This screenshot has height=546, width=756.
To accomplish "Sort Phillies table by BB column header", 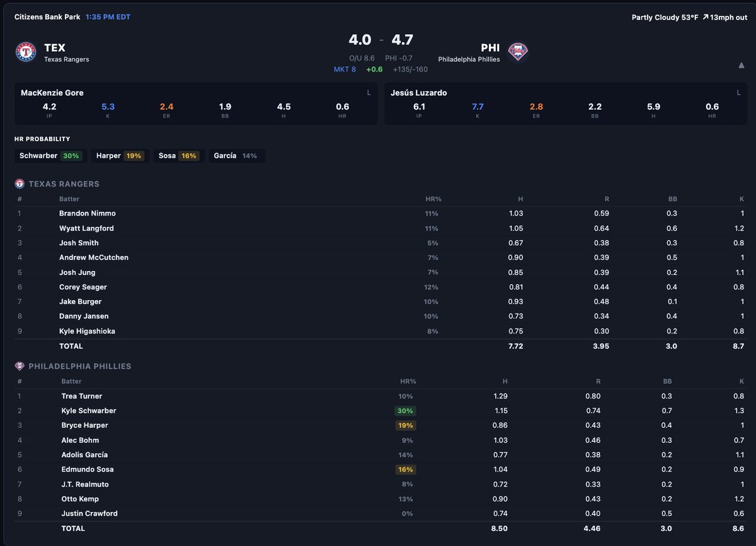I will pyautogui.click(x=667, y=381).
